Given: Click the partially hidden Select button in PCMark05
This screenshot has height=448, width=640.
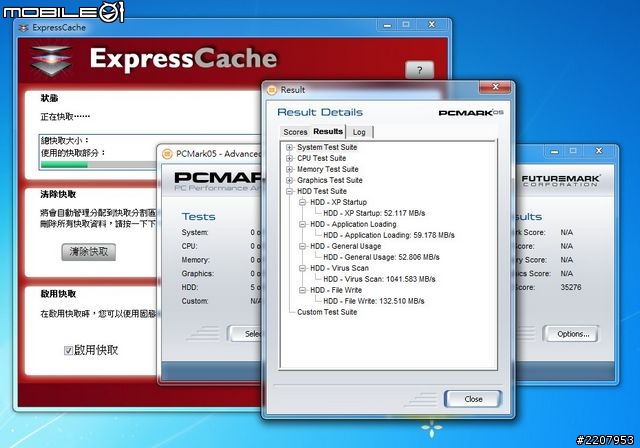Looking at the screenshot, I should (246, 334).
